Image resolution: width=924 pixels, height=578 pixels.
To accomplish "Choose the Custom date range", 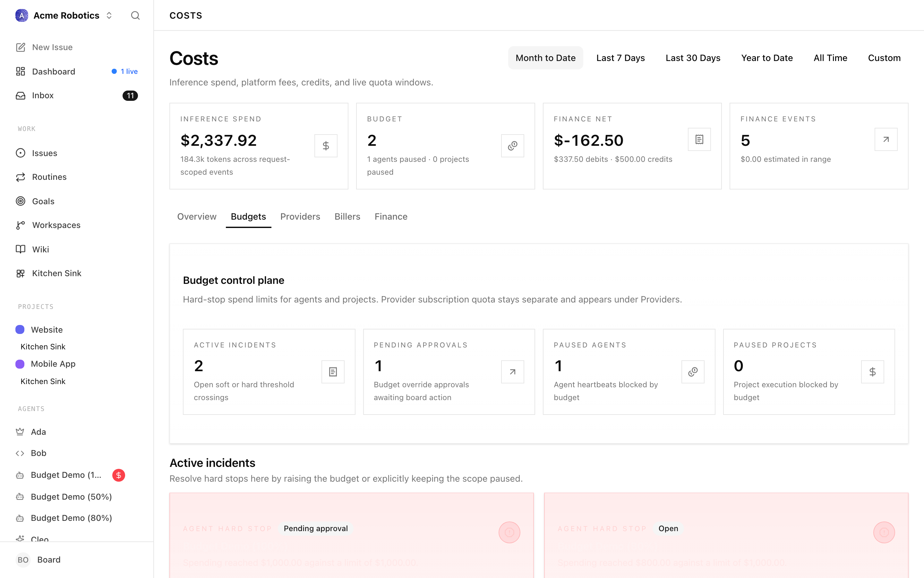I will pos(884,58).
